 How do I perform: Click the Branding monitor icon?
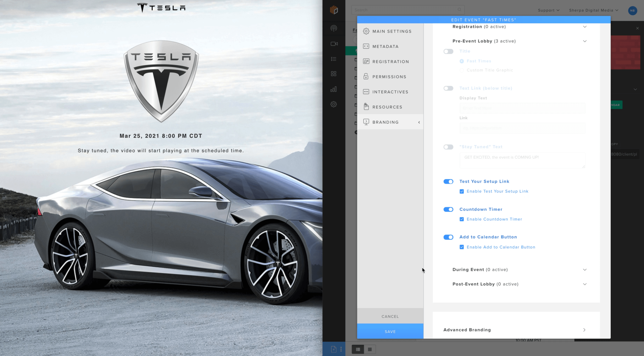366,122
